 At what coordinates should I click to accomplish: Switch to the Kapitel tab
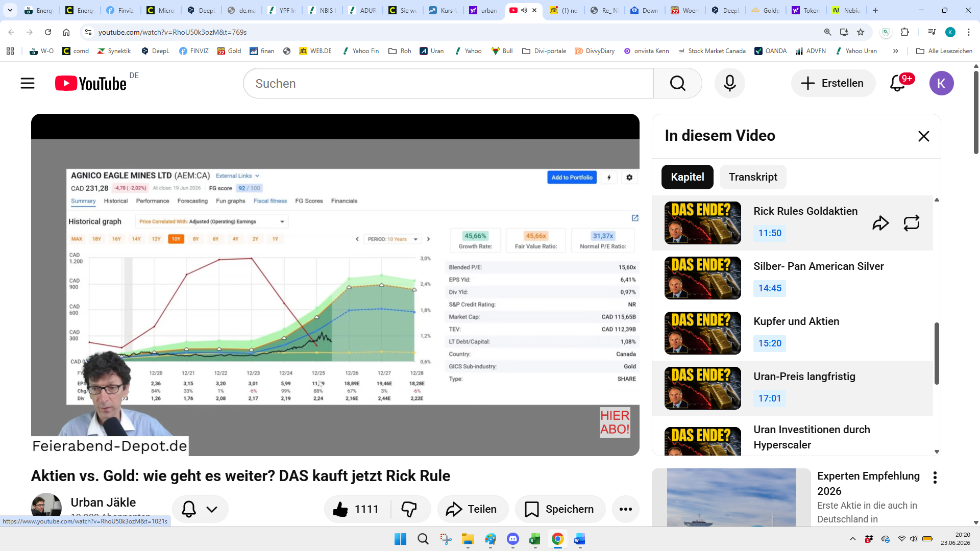[687, 177]
